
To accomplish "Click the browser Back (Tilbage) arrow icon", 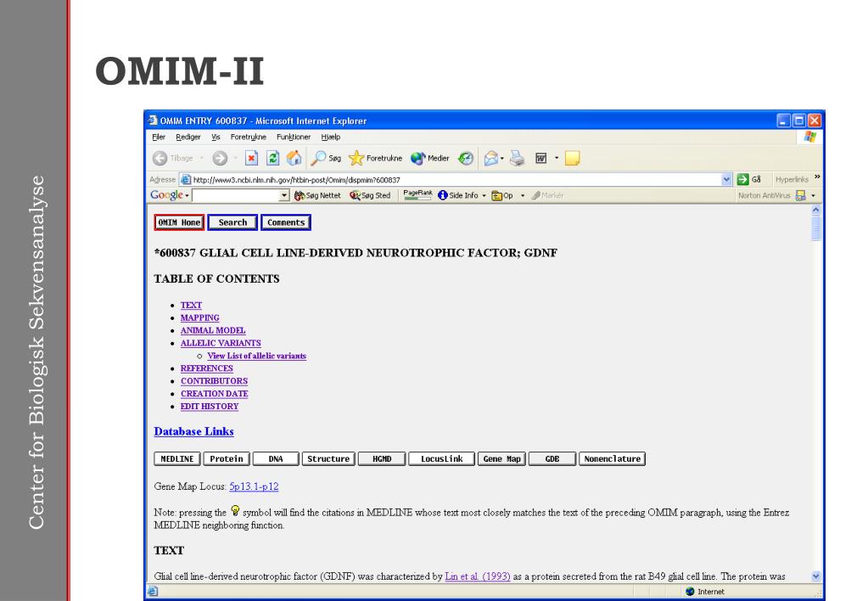I will [x=160, y=159].
